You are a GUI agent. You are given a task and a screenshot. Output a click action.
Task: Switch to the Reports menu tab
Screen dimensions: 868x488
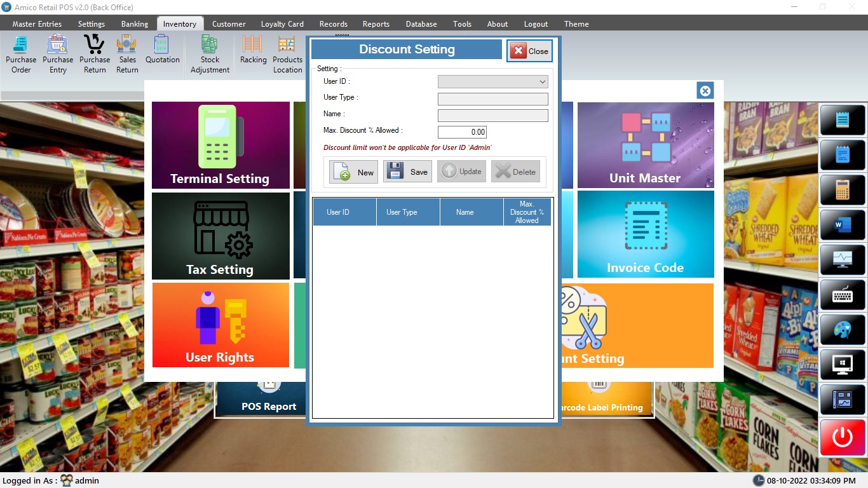(376, 24)
